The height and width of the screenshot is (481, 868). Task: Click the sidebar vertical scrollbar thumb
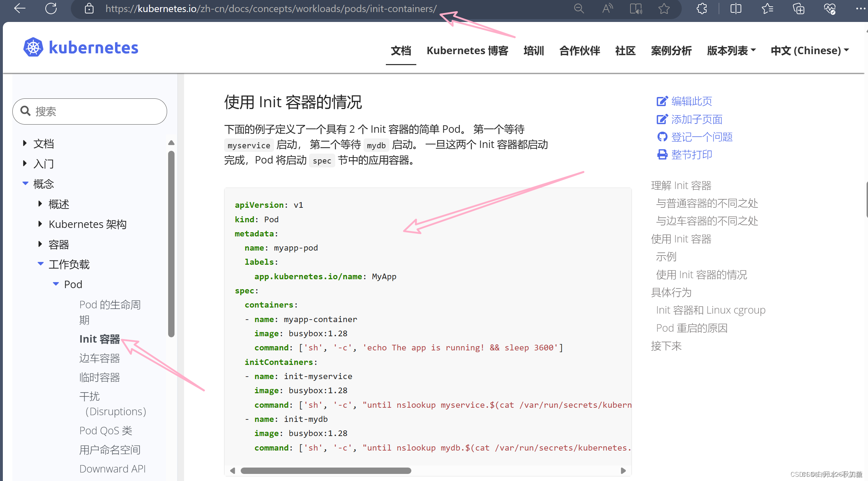point(171,244)
